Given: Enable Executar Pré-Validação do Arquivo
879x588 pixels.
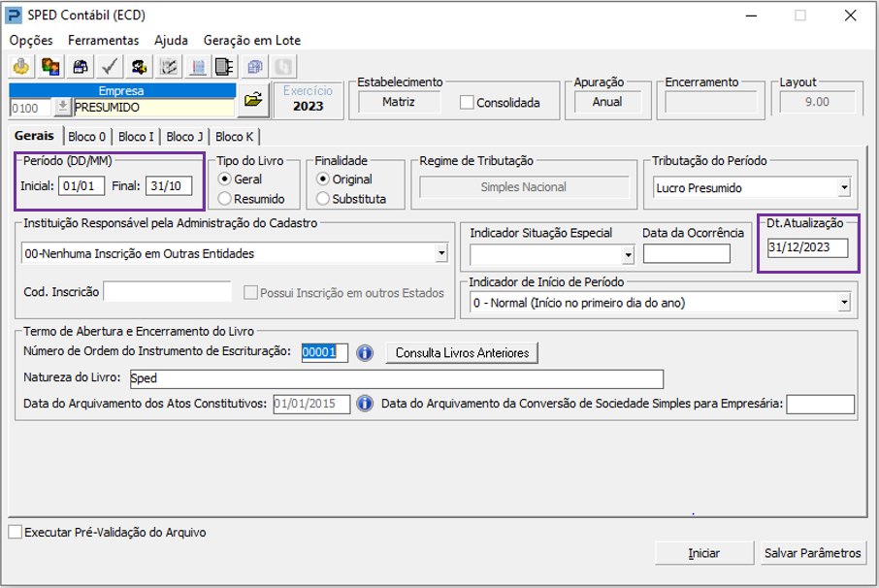Looking at the screenshot, I should tap(16, 532).
